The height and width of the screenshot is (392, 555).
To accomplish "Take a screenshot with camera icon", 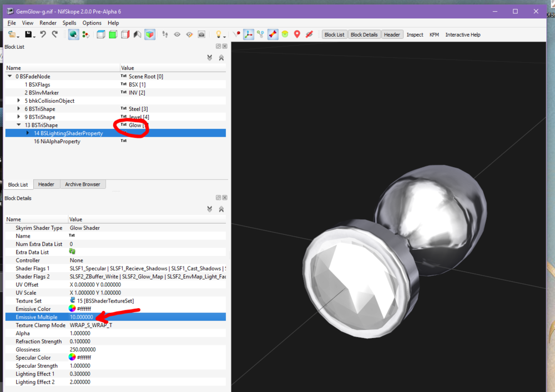I will [201, 34].
